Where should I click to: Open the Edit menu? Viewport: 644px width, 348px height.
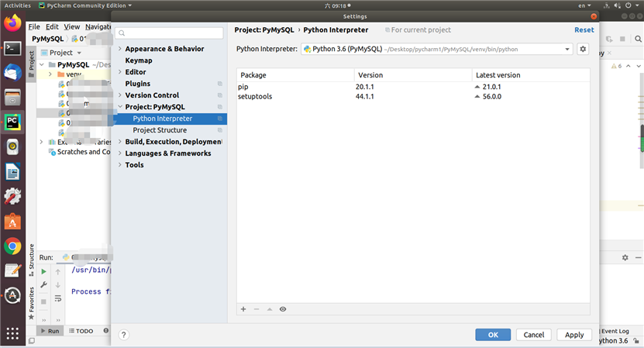pos(52,26)
